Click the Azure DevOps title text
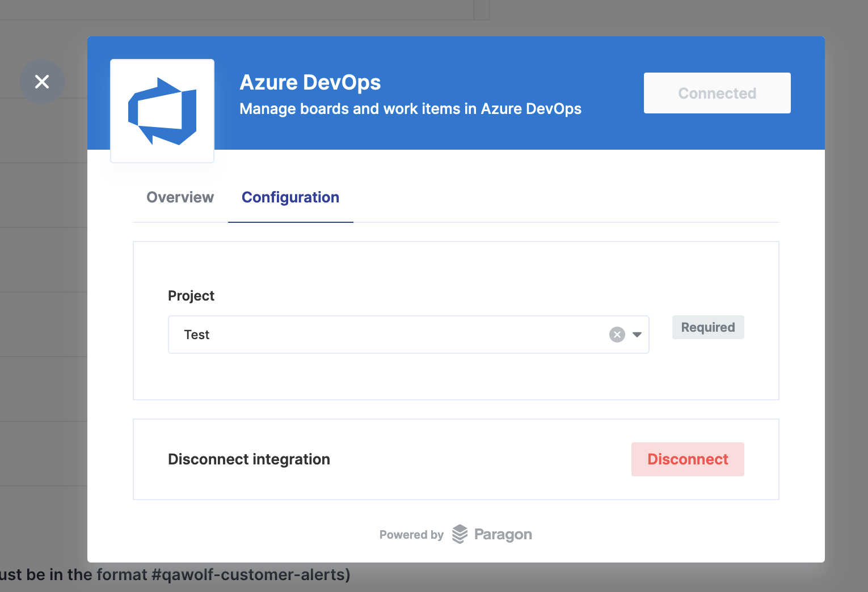Image resolution: width=868 pixels, height=592 pixels. pos(310,82)
